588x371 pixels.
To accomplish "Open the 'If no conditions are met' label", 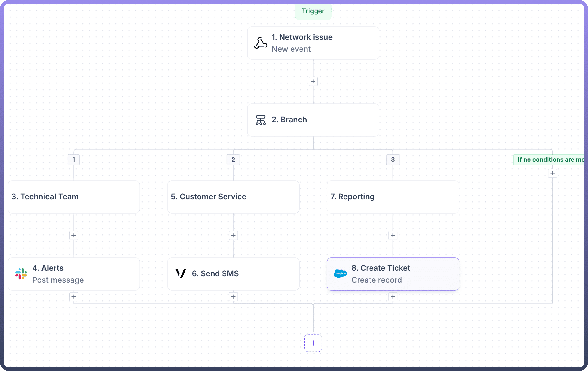I will [549, 160].
